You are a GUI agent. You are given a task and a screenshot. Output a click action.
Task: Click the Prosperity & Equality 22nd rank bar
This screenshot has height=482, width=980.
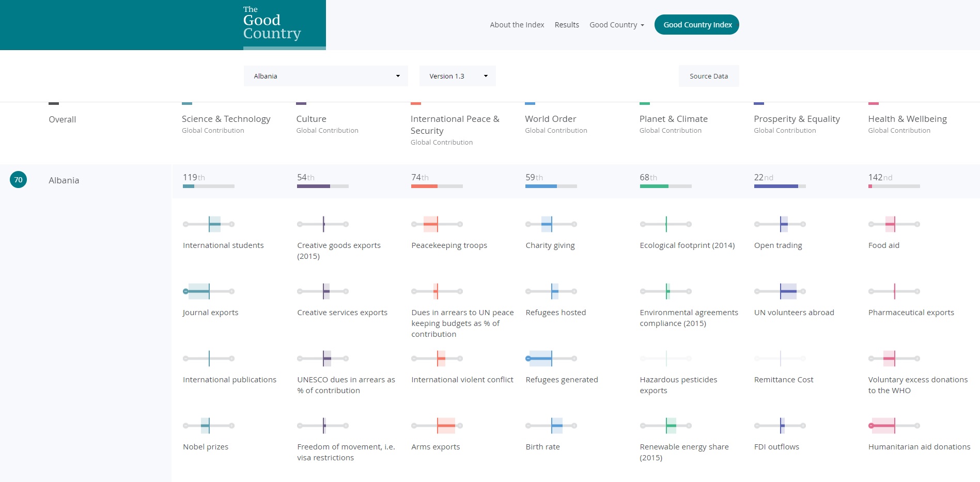pyautogui.click(x=780, y=186)
